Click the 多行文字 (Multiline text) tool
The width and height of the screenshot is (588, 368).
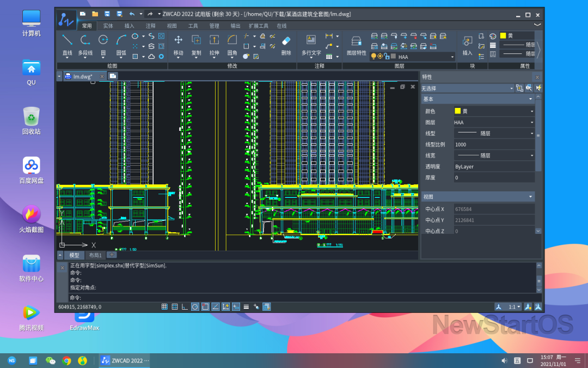pos(311,40)
